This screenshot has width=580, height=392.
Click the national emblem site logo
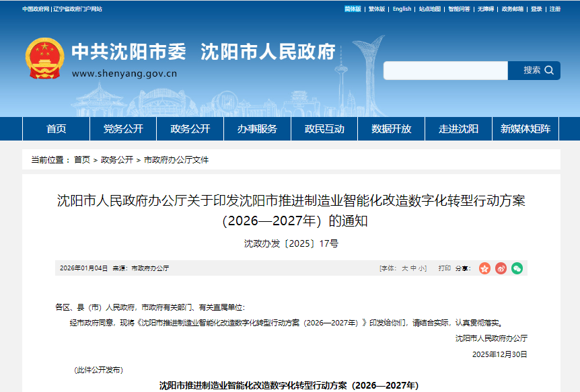(x=44, y=57)
